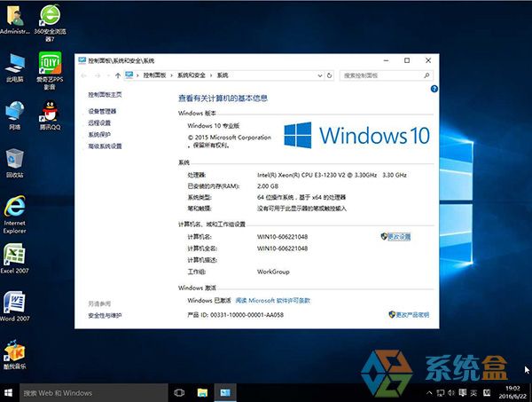Open Word 2007 desktop shortcut
Image resolution: width=532 pixels, height=402 pixels.
click(14, 306)
